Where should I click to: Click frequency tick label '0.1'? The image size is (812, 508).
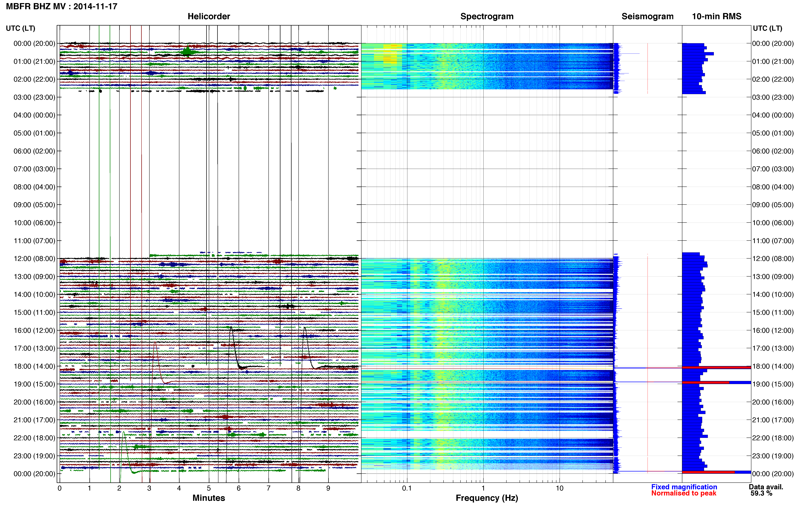[x=407, y=488]
